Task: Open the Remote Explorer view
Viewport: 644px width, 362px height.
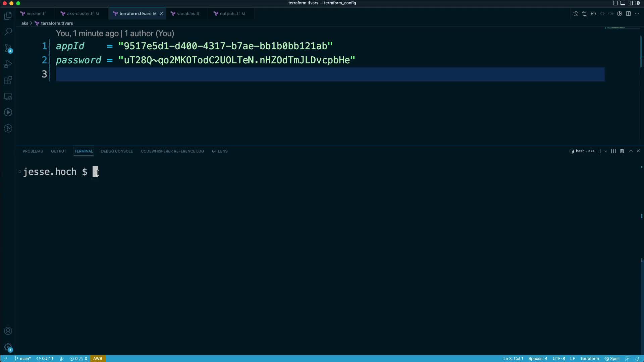Action: 8,97
